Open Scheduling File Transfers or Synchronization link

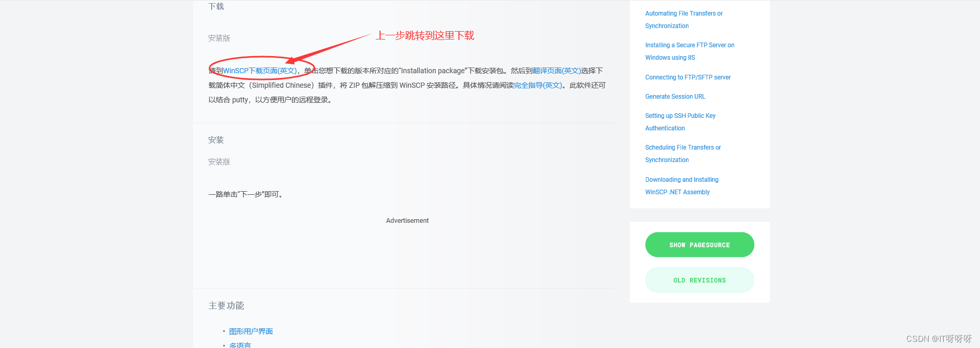(683, 154)
